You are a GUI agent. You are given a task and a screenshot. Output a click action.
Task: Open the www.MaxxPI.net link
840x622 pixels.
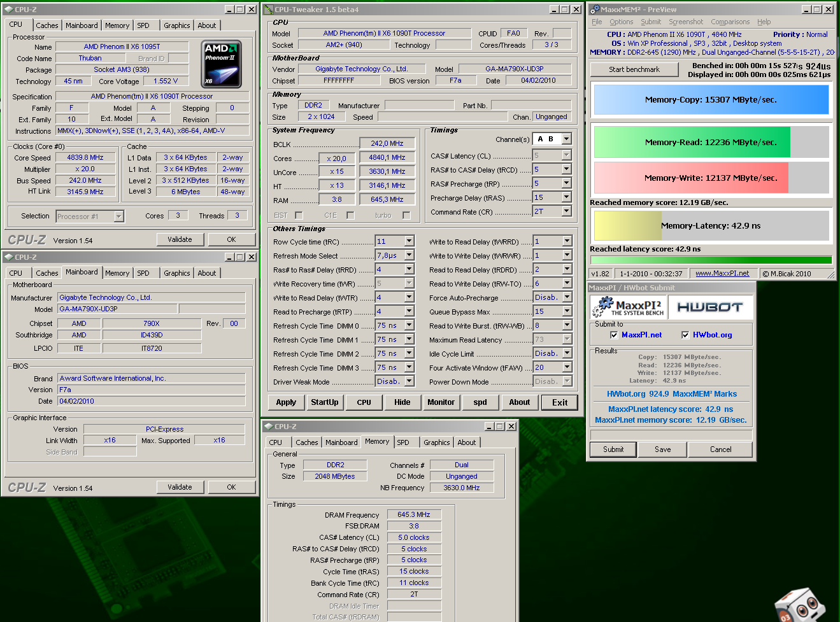coord(722,274)
